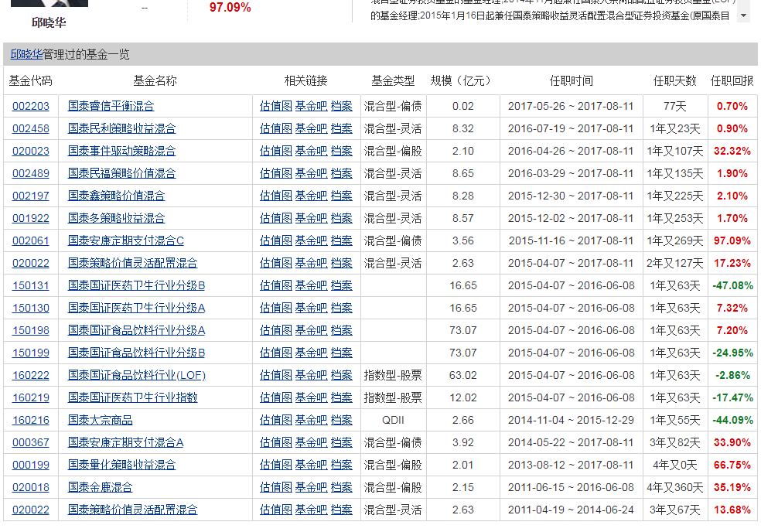Click the 任职天数 column header

coord(674,80)
